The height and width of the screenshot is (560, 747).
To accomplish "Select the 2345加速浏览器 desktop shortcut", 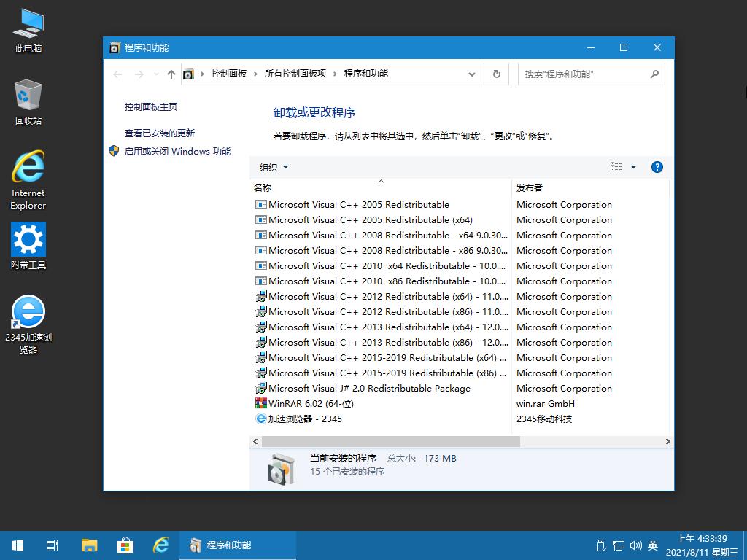I will pos(28,324).
